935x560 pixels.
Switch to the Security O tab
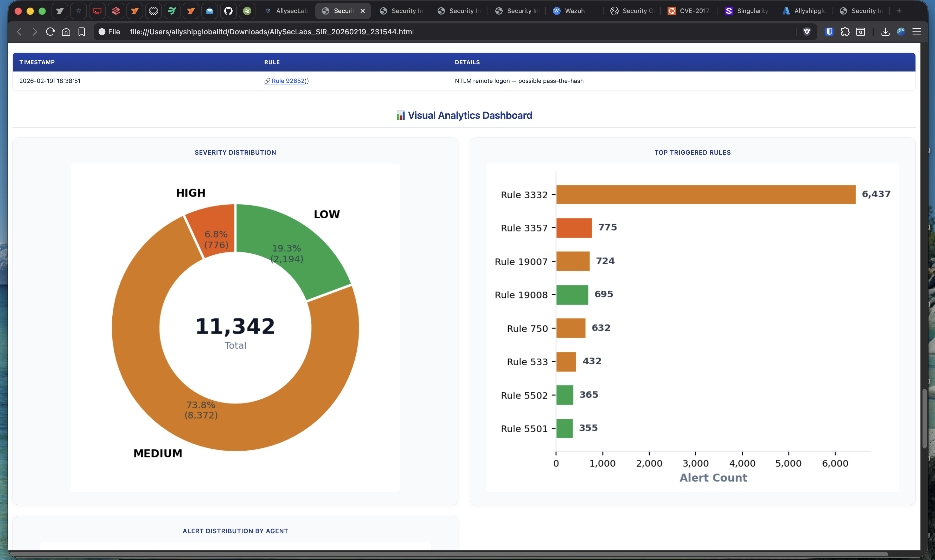coord(632,11)
